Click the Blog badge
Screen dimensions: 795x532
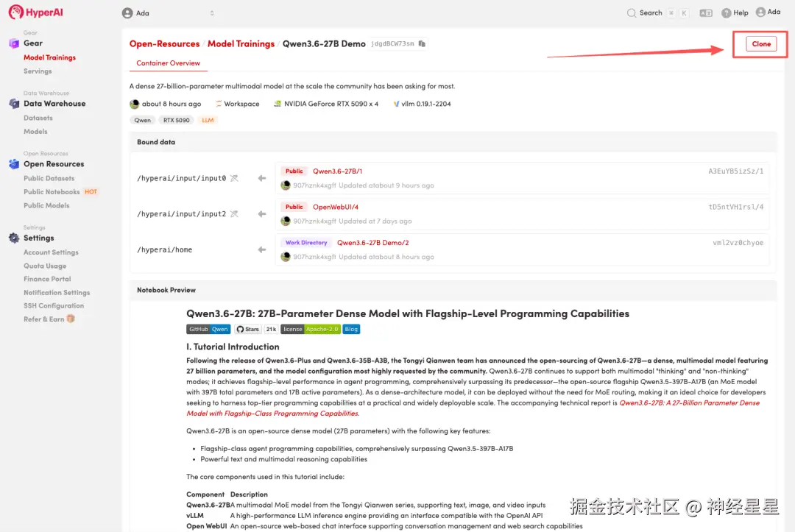pyautogui.click(x=351, y=330)
